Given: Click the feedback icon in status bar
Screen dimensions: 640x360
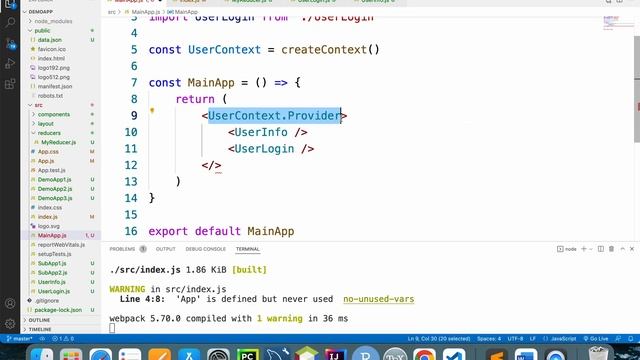Looking at the screenshot, I should [x=618, y=339].
